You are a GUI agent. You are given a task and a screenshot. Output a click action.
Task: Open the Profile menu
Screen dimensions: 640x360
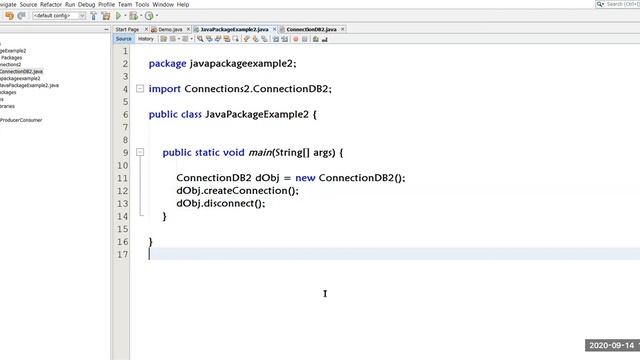pyautogui.click(x=106, y=4)
